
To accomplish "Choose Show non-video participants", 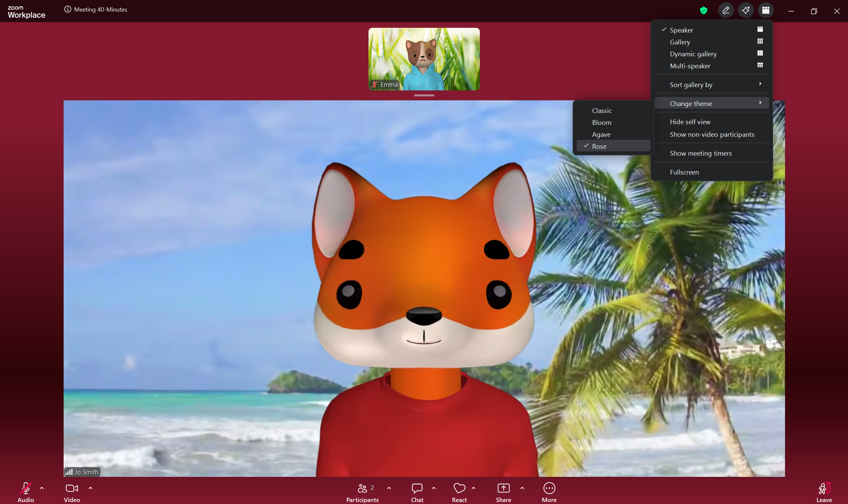I will pyautogui.click(x=711, y=134).
